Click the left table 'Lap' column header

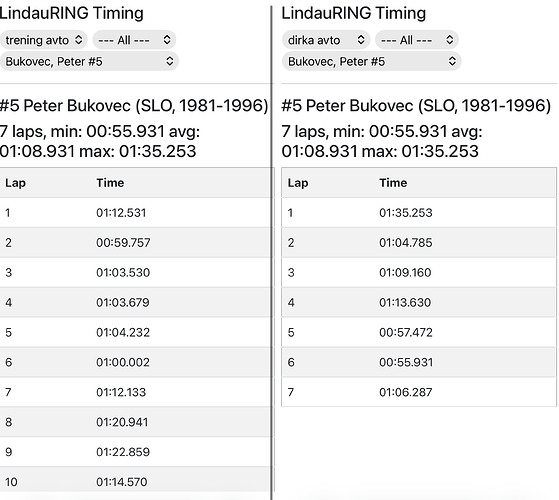[x=15, y=183]
